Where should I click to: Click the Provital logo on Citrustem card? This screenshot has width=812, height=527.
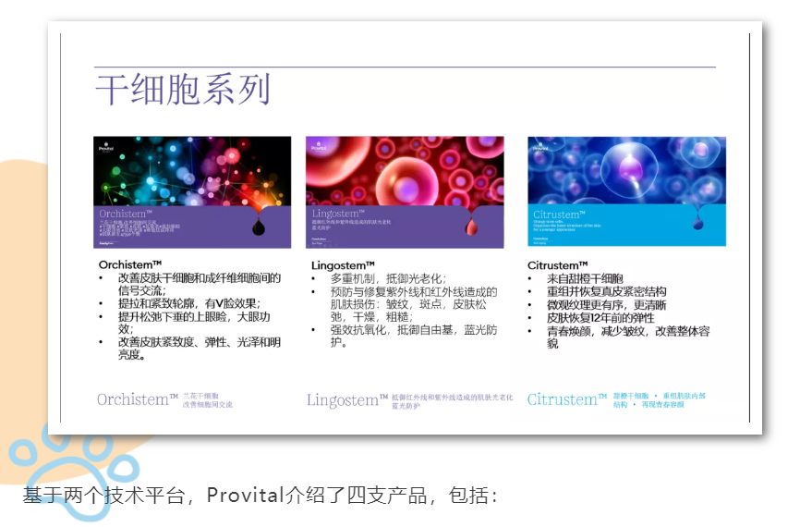(x=540, y=146)
